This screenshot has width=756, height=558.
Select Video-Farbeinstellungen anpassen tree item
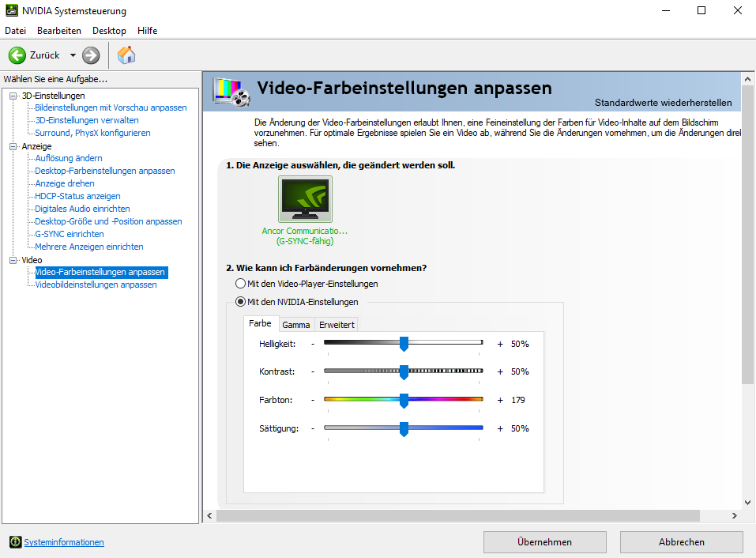pyautogui.click(x=100, y=272)
